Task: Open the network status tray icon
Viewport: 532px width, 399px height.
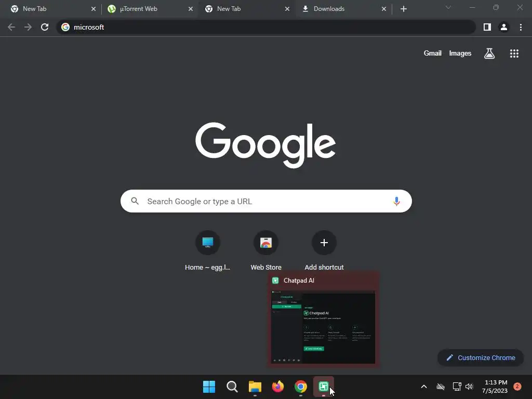Action: coord(457,387)
